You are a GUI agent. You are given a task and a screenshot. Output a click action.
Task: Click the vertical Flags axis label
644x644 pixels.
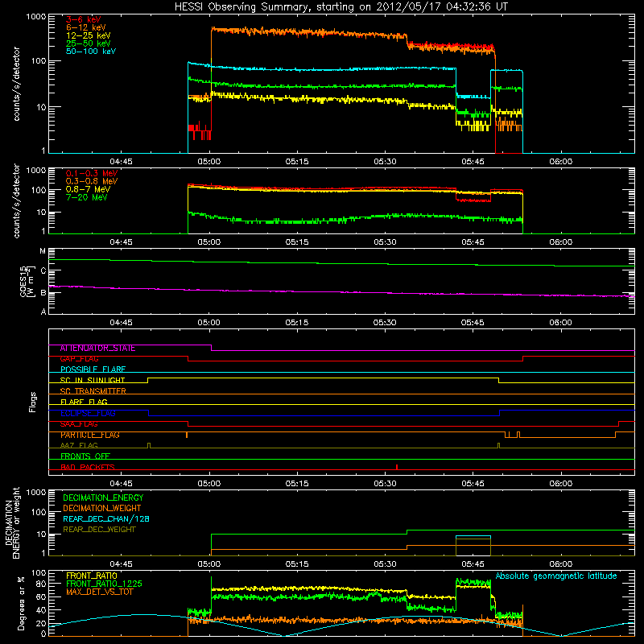pyautogui.click(x=32, y=402)
